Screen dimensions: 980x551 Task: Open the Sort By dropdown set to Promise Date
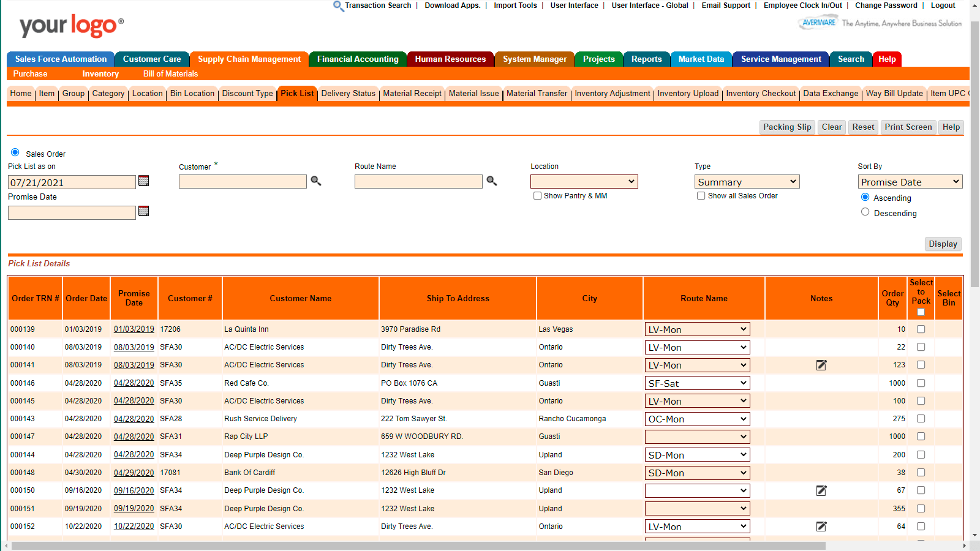(910, 181)
